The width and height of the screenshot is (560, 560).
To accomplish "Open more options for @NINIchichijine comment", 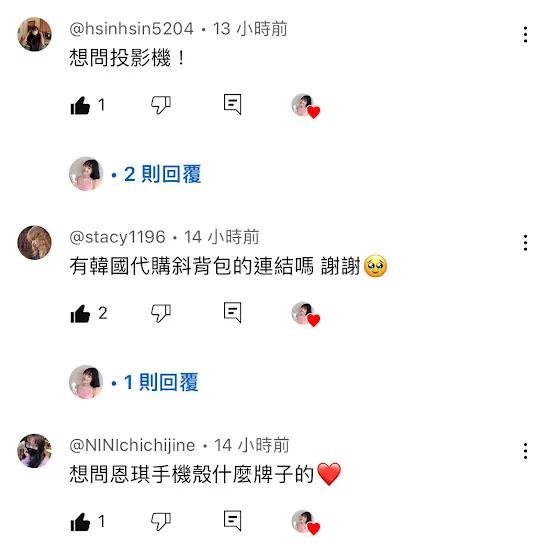I will tap(525, 451).
